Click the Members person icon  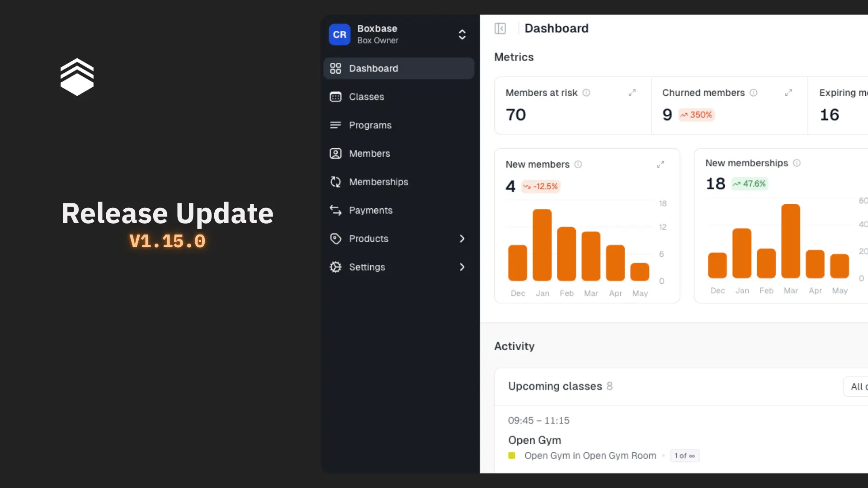[335, 153]
